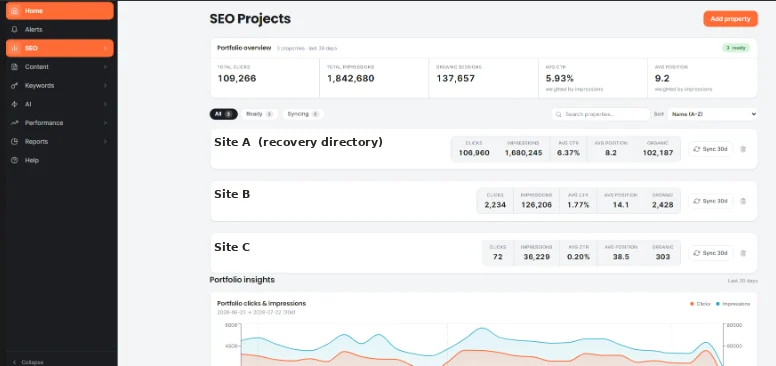Open Home in the sidebar
Viewport: 776px width, 366px height.
(x=60, y=11)
